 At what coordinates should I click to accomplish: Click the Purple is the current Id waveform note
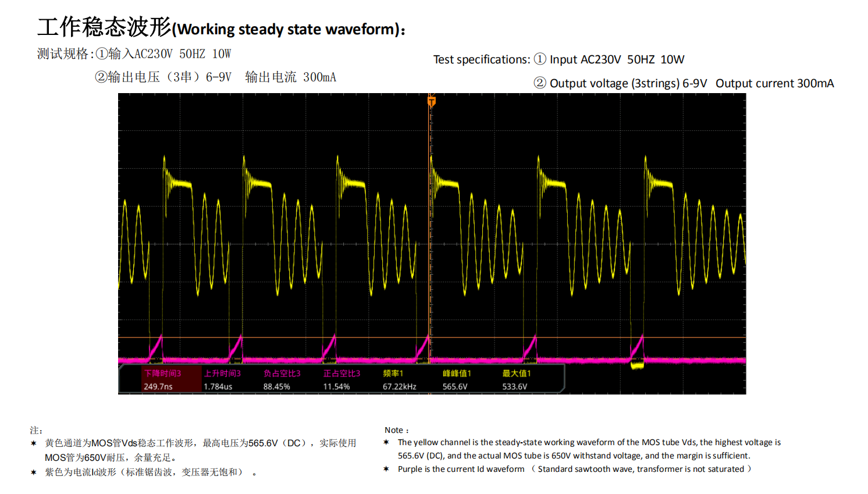[x=461, y=469]
